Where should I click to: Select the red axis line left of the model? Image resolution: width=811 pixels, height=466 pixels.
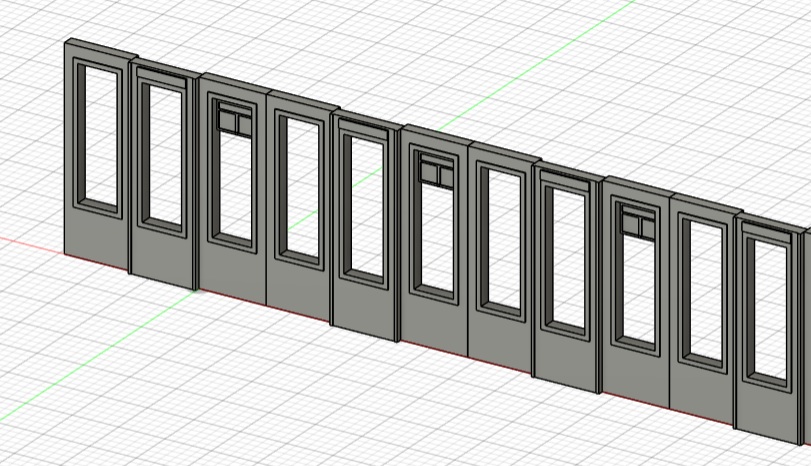(30, 243)
